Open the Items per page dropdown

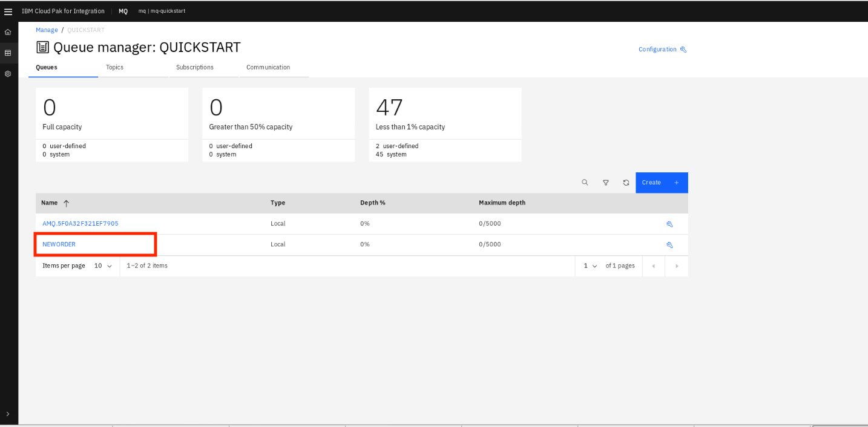103,266
